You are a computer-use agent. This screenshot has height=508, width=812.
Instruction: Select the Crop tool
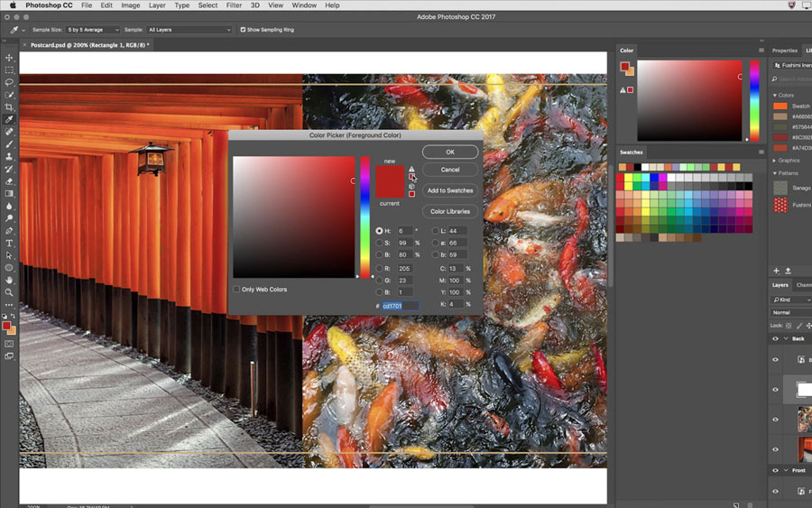point(9,107)
